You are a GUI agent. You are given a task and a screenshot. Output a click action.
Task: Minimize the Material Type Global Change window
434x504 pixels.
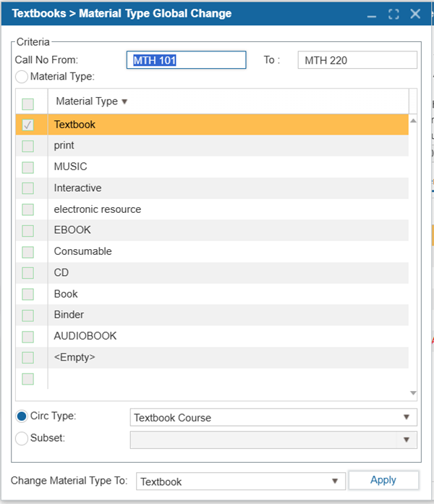[371, 14]
